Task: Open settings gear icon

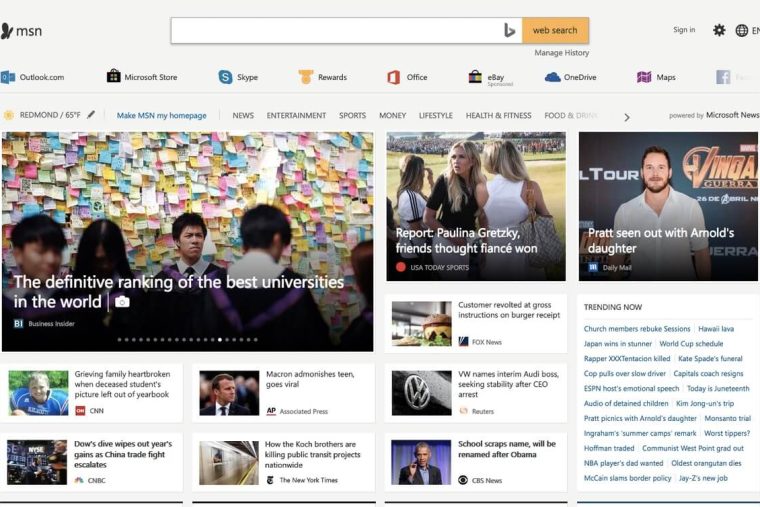Action: click(719, 30)
